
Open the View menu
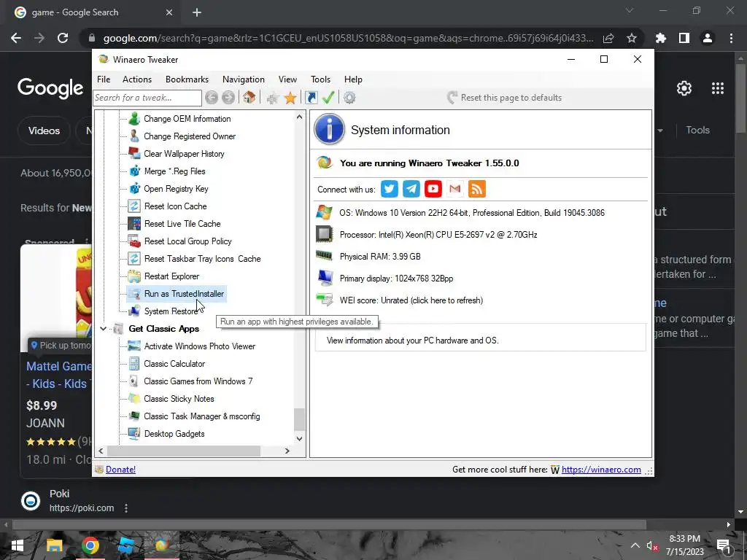[287, 79]
